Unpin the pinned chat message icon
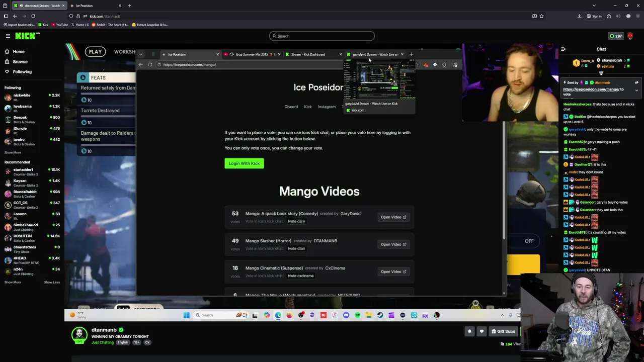Image resolution: width=644 pixels, height=362 pixels. (636, 82)
